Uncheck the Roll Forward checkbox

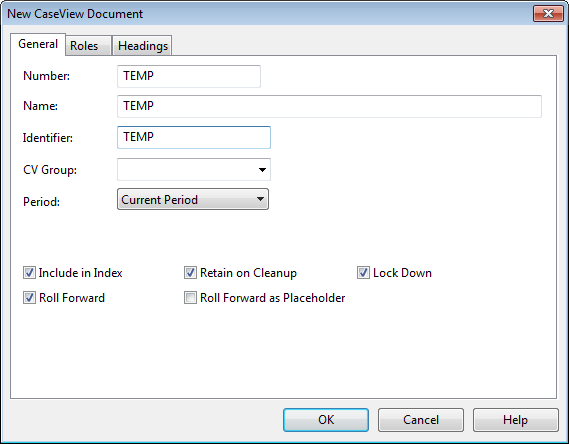[x=29, y=298]
